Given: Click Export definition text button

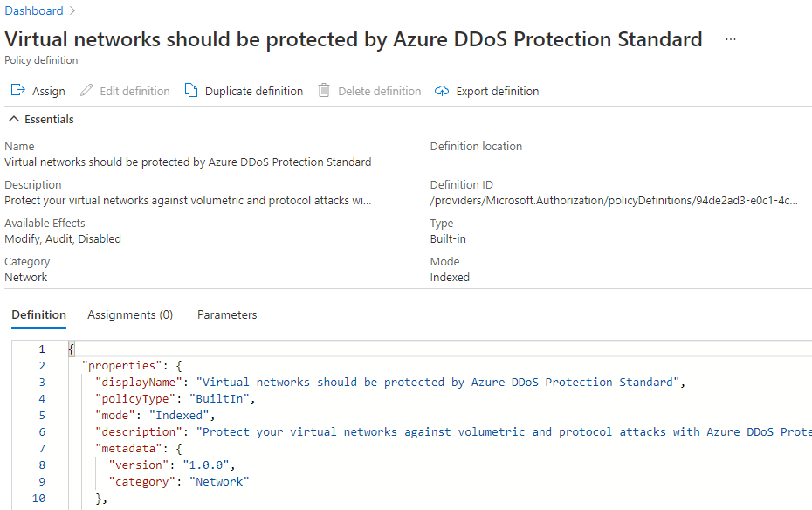Looking at the screenshot, I should pyautogui.click(x=498, y=92).
